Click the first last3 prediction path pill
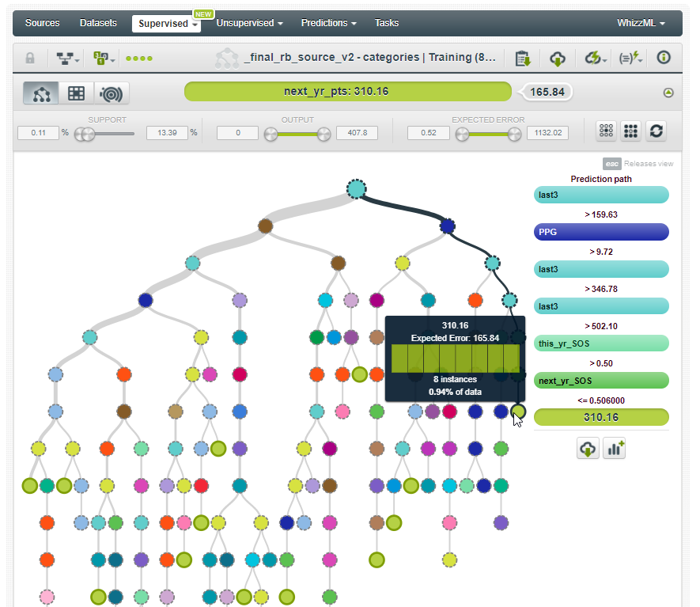This screenshot has width=700, height=607. click(x=601, y=195)
